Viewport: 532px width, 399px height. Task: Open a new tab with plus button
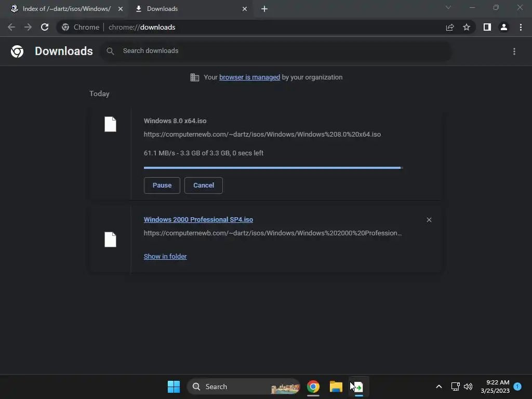[x=264, y=9]
